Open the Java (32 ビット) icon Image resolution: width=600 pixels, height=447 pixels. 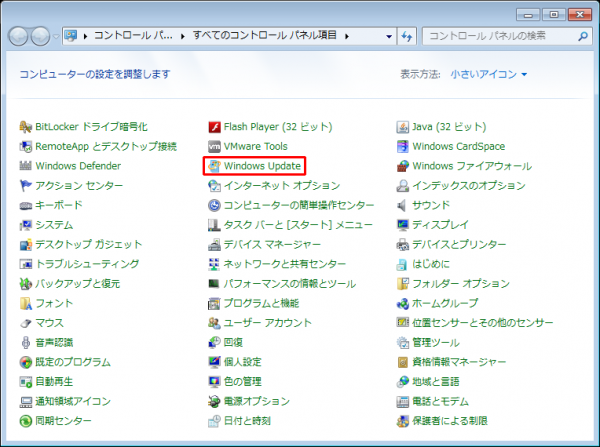(403, 127)
